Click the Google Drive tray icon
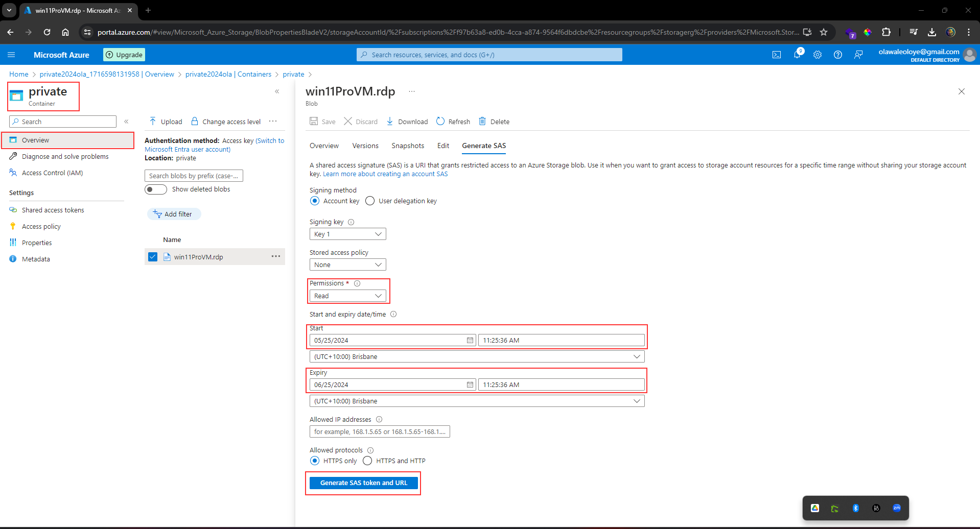 pyautogui.click(x=815, y=508)
